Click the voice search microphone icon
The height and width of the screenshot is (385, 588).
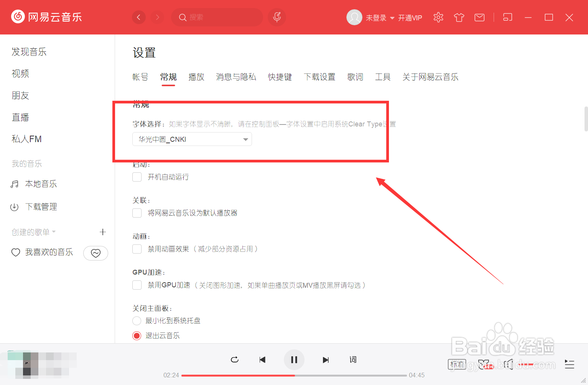click(277, 17)
